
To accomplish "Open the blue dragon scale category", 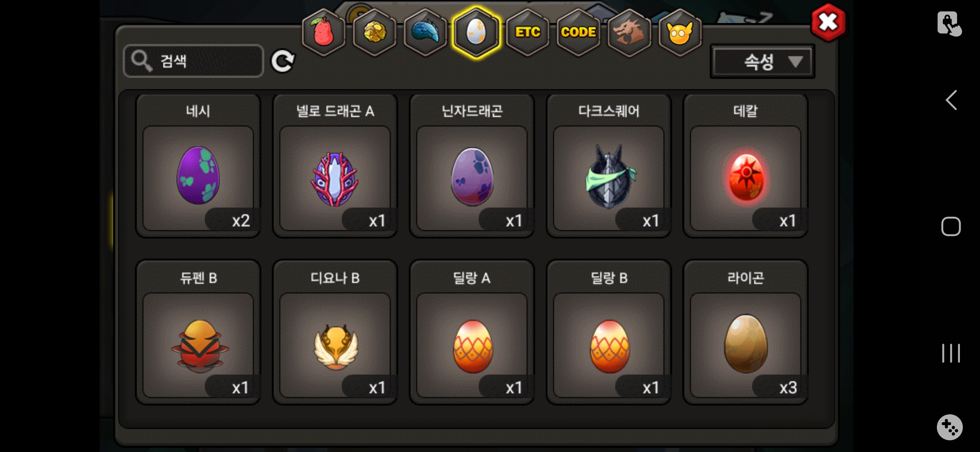I will (x=425, y=32).
